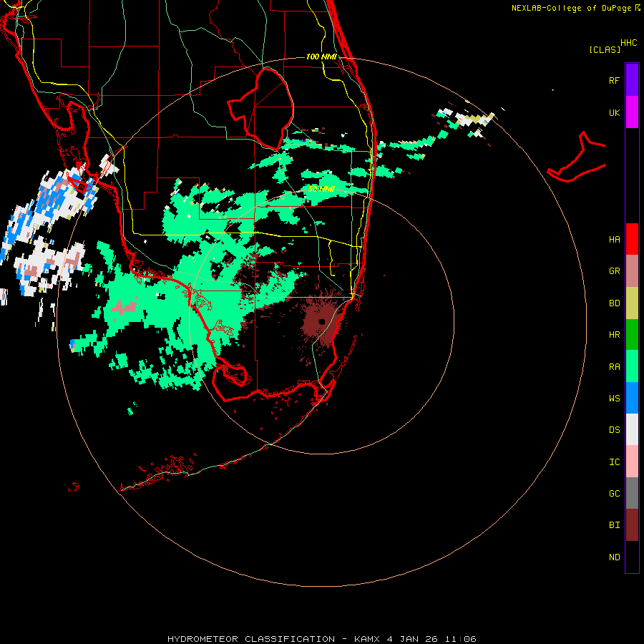Select the GR salmon legend swatch
This screenshot has height=644, width=644.
click(x=632, y=271)
